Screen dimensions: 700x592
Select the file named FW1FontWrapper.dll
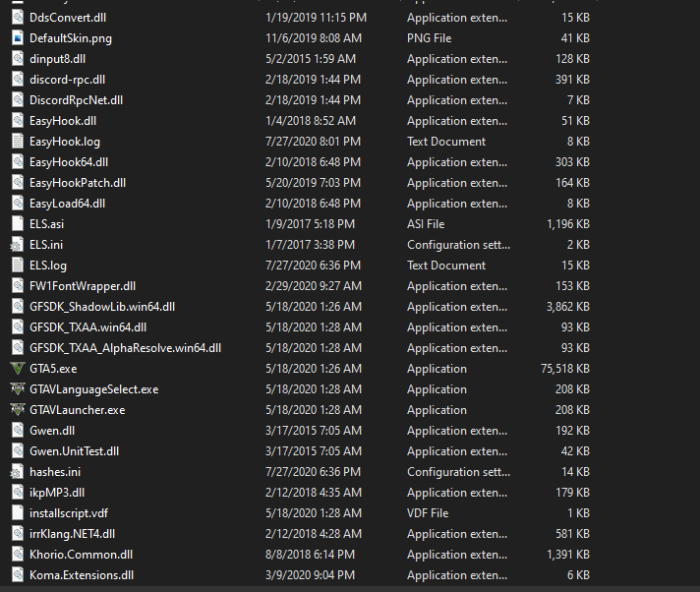[x=83, y=286]
